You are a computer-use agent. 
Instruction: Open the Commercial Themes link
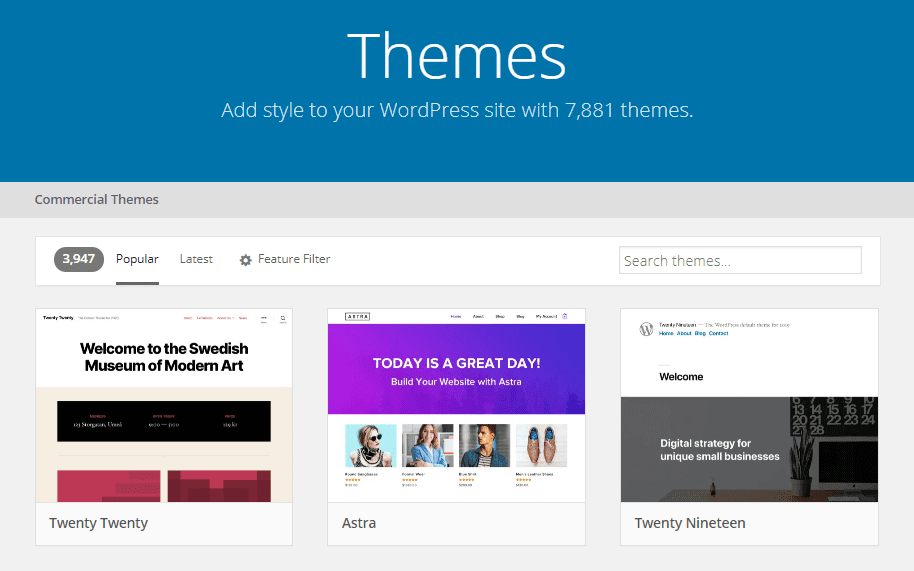97,199
